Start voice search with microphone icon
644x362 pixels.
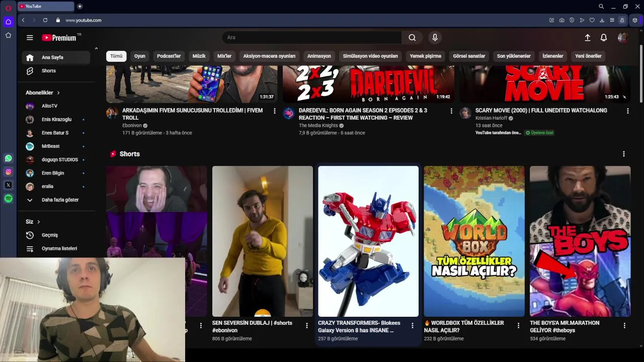coord(435,38)
